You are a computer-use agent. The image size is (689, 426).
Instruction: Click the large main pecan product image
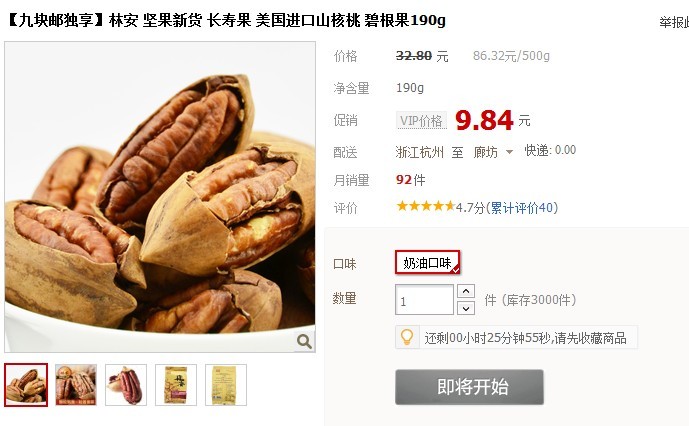(160, 197)
